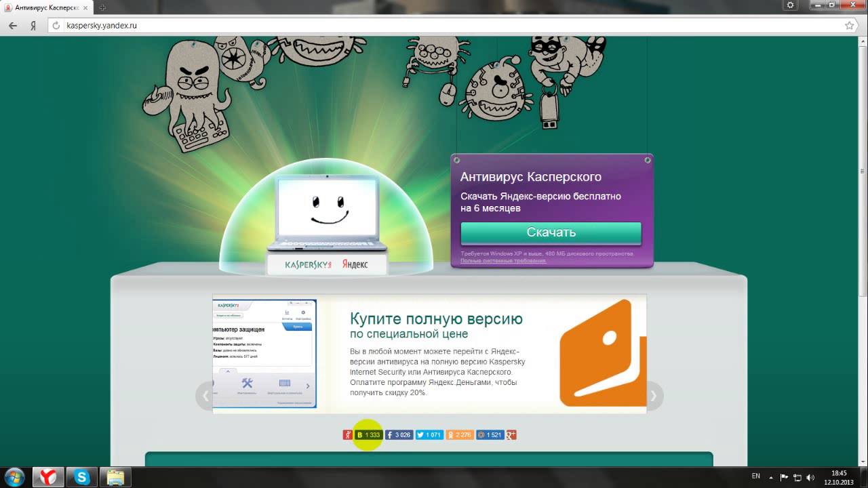Open the Yandex 'Я' home button
Viewport: 868px width, 488px height.
(33, 26)
